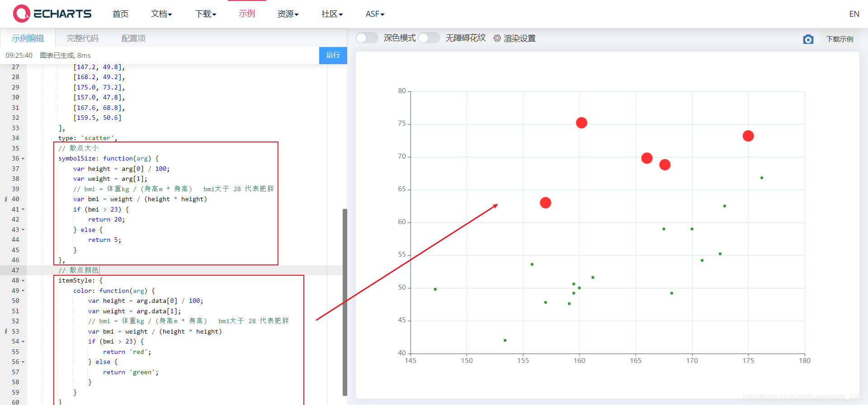The width and height of the screenshot is (868, 405).
Task: Click the ECharts logo
Action: (x=52, y=14)
